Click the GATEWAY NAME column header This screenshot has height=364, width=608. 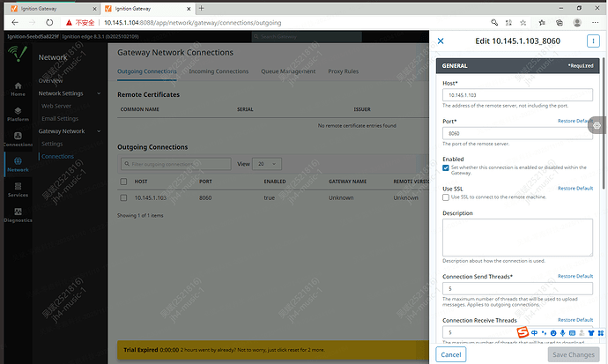point(347,182)
